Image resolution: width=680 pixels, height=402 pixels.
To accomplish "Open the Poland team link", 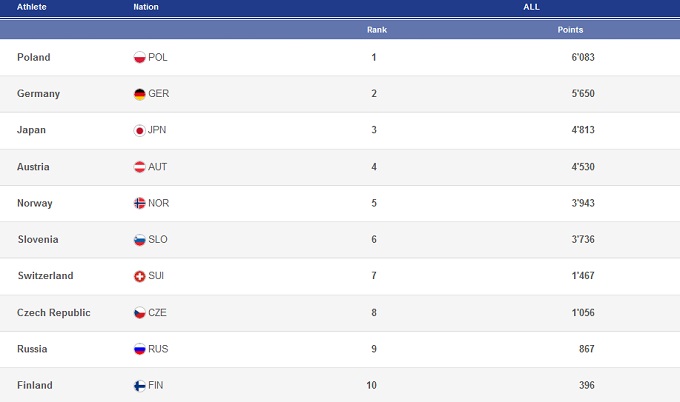I will pos(34,57).
